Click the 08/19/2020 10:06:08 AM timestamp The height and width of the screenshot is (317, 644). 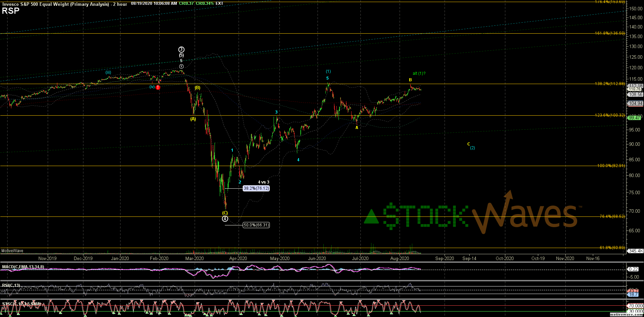coord(154,3)
